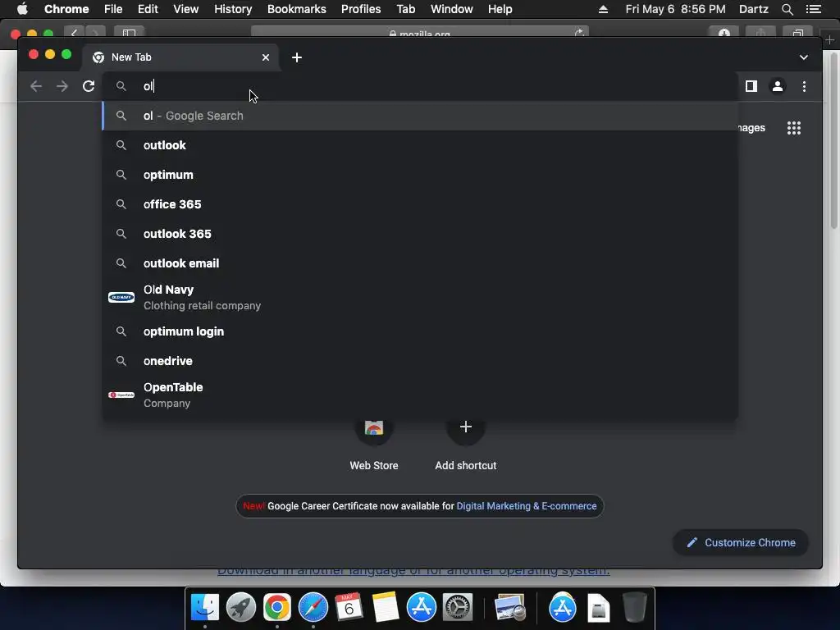The width and height of the screenshot is (840, 630).
Task: Pick the Old Navy suggestion
Action: 420,297
